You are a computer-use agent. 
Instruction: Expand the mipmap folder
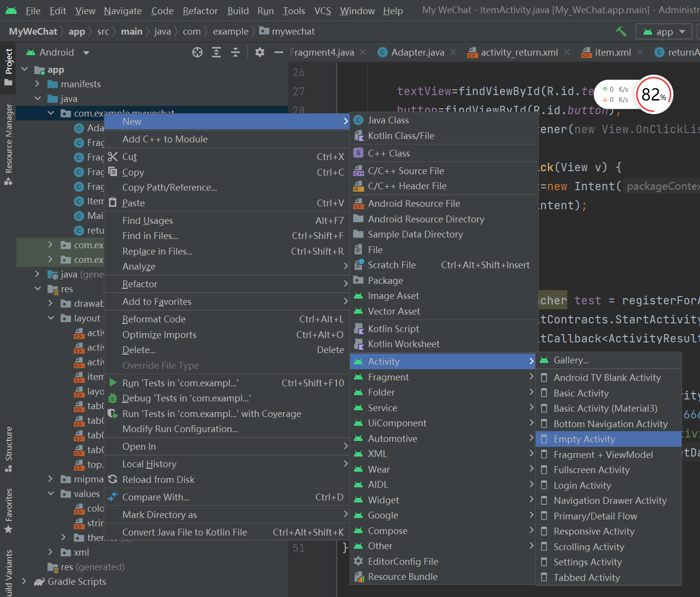click(x=51, y=479)
